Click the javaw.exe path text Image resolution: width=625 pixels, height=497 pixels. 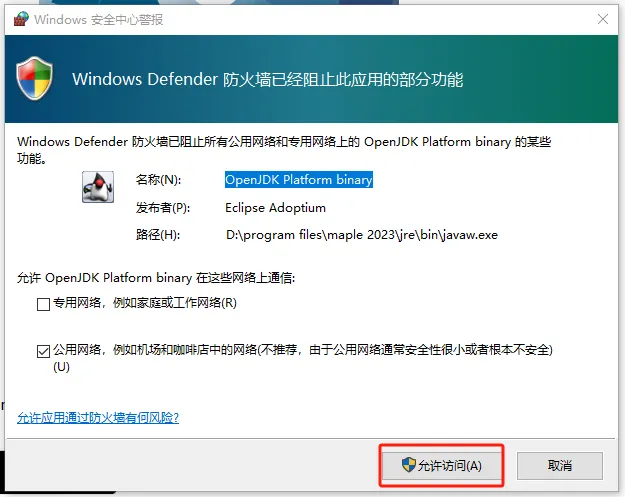(x=362, y=235)
